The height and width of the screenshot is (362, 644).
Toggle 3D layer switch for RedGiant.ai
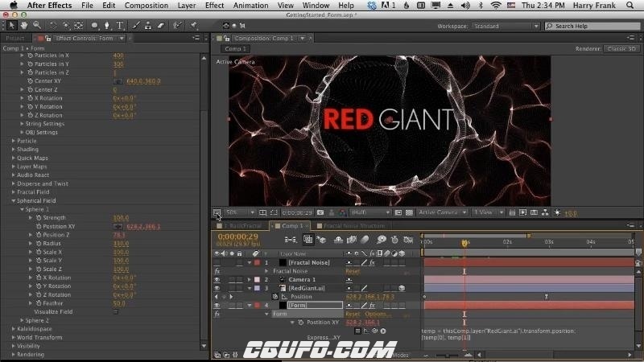pos(402,288)
